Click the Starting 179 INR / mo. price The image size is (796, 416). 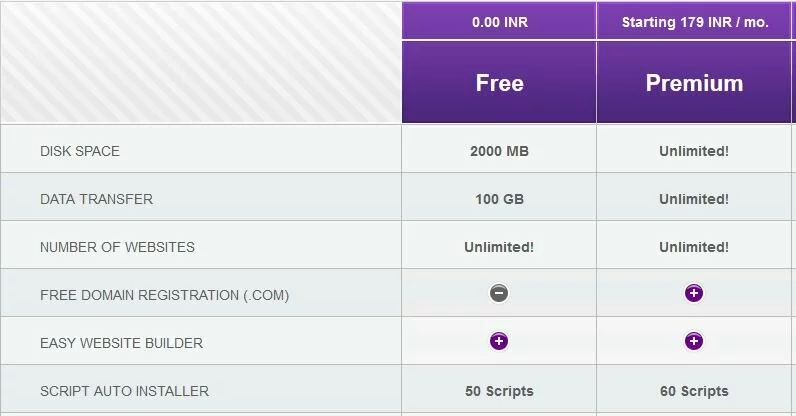(694, 21)
